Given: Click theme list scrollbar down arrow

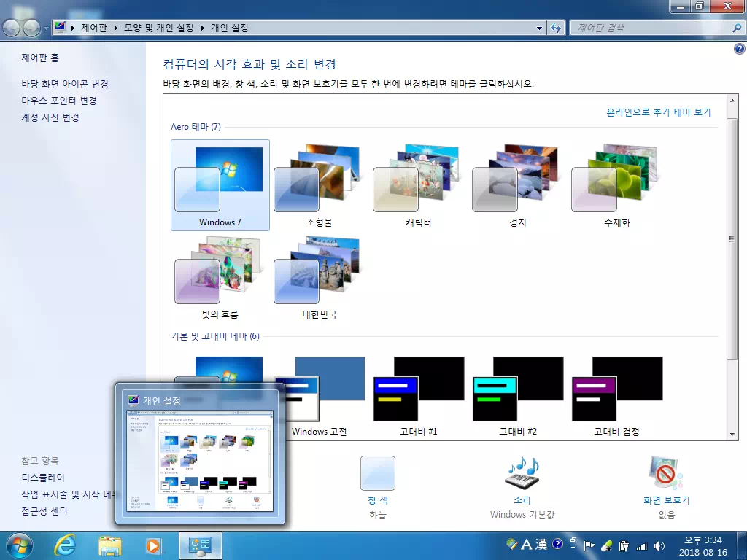Looking at the screenshot, I should pos(732,434).
